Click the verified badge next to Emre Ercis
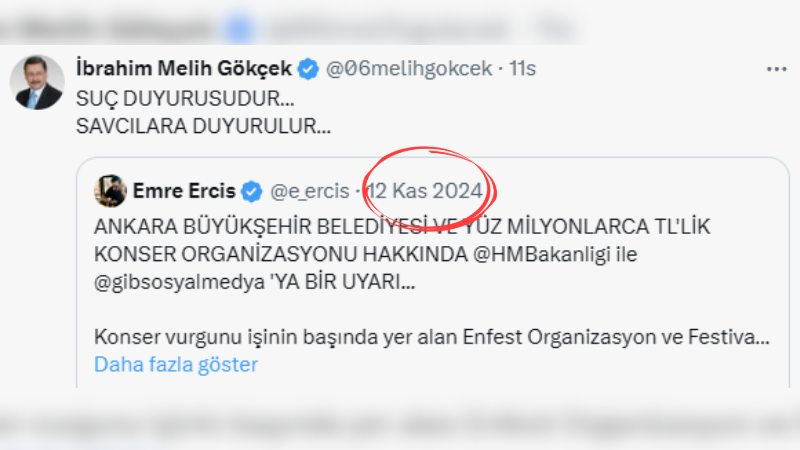800x450 pixels. pos(253,190)
